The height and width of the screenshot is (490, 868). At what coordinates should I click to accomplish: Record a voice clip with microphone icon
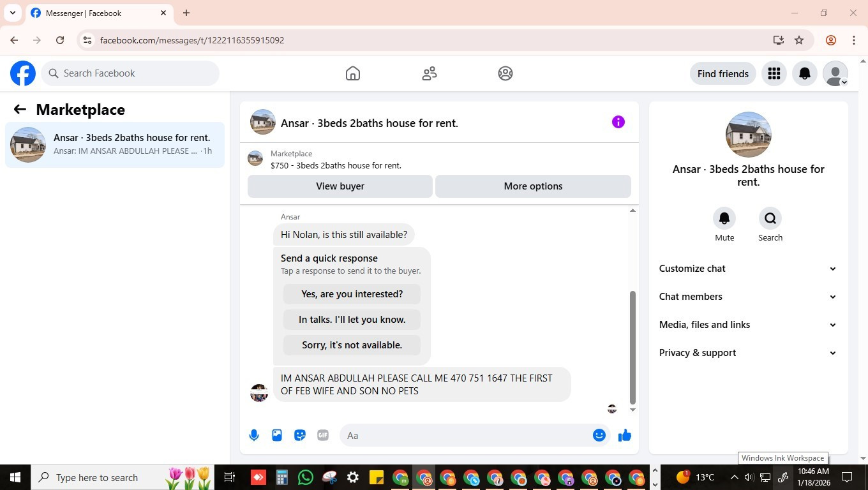254,435
